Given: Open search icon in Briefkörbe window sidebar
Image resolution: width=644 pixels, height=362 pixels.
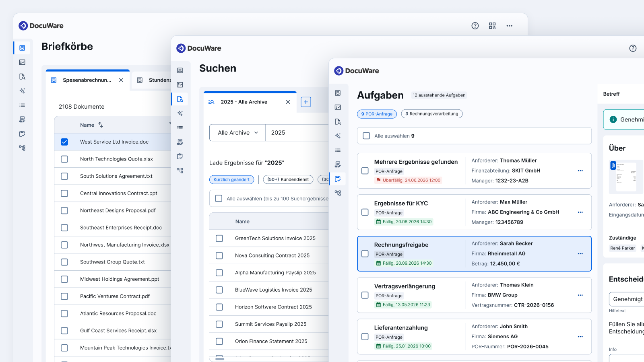Looking at the screenshot, I should 22,76.
